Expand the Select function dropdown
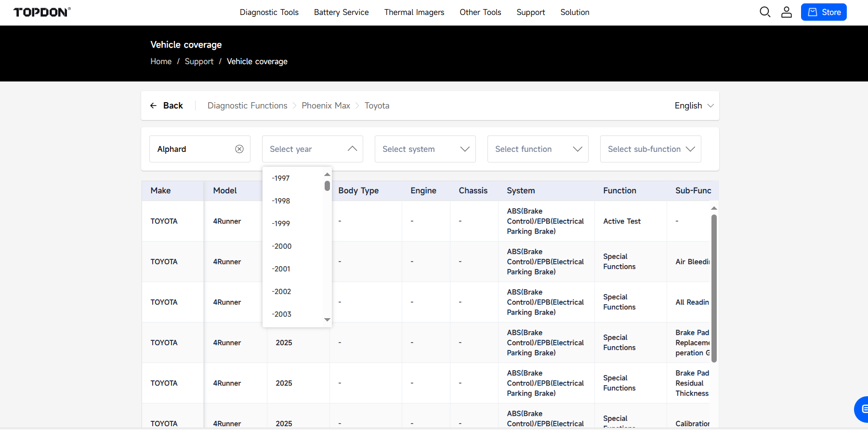Image resolution: width=868 pixels, height=430 pixels. pos(538,149)
